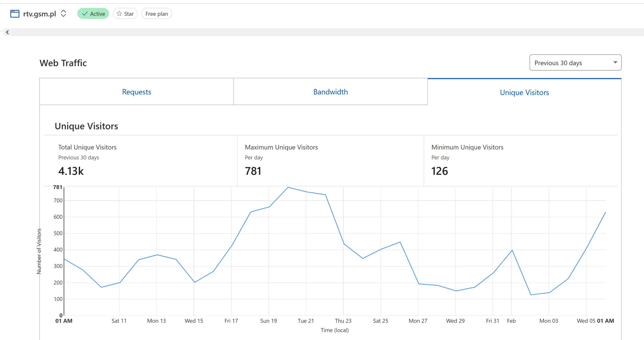This screenshot has width=644, height=340.
Task: Click the rtv.gsm.pl domain name
Action: pos(39,14)
